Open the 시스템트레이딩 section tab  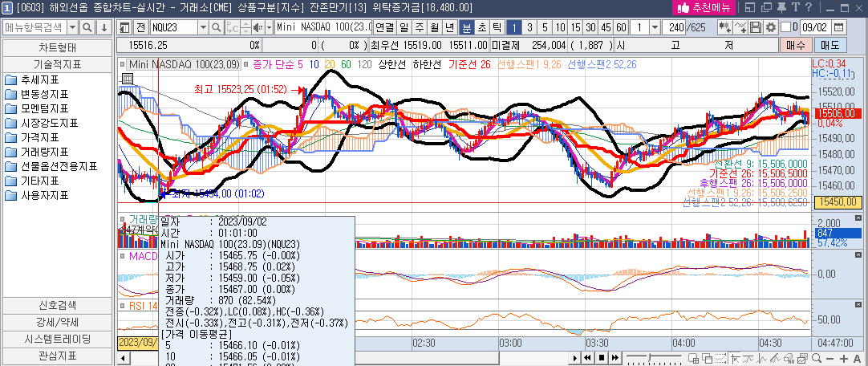[58, 339]
